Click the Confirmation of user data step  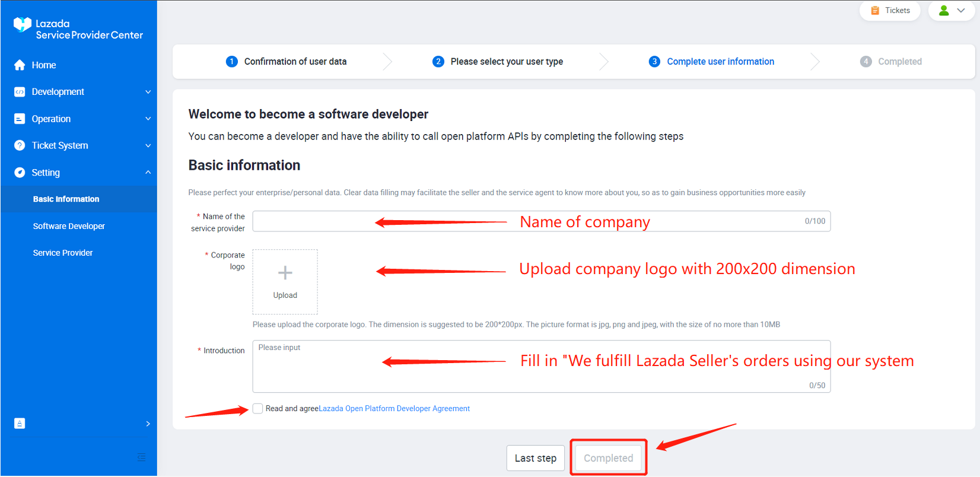[x=295, y=62]
